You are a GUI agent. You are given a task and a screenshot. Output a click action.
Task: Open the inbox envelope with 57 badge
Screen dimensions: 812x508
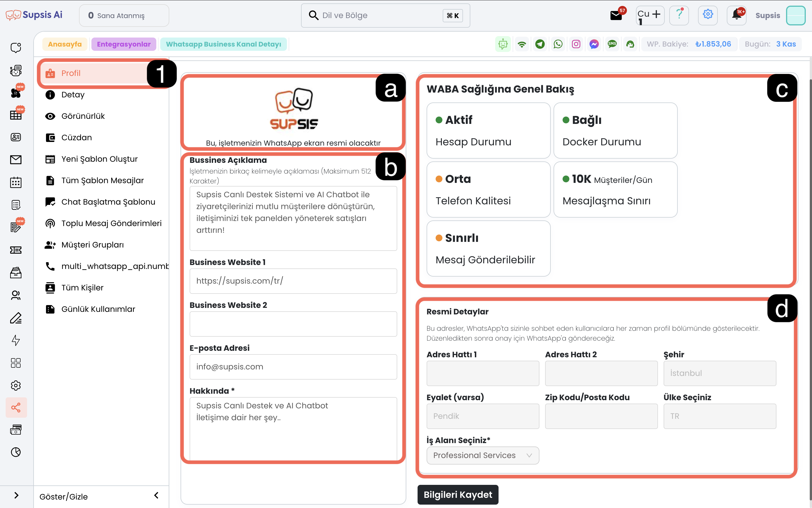click(x=616, y=15)
